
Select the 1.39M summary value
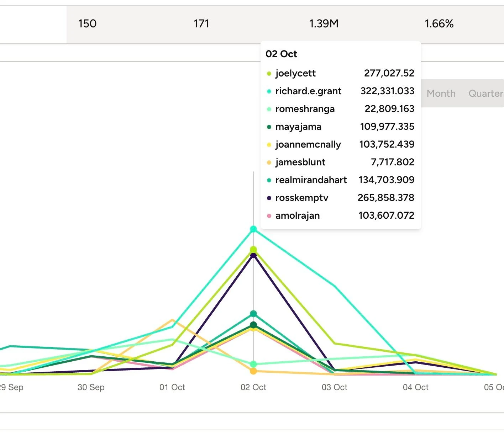(324, 24)
